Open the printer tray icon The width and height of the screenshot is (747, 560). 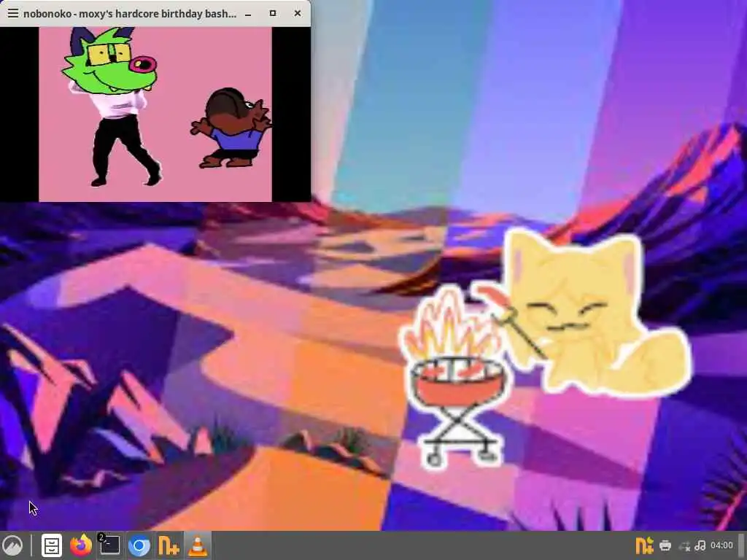[665, 545]
